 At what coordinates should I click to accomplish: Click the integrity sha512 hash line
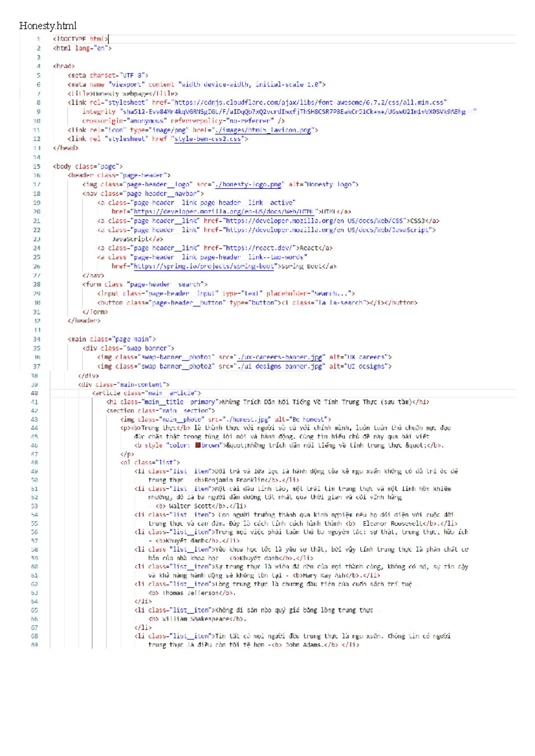pyautogui.click(x=279, y=112)
